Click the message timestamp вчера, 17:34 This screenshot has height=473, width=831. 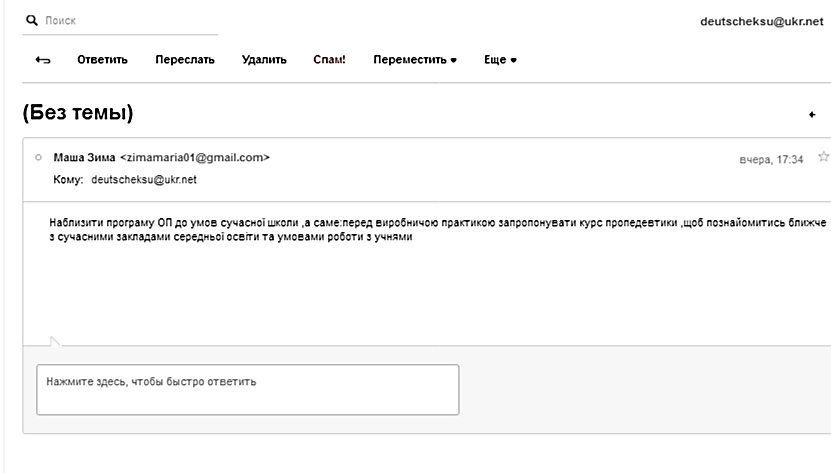(771, 160)
